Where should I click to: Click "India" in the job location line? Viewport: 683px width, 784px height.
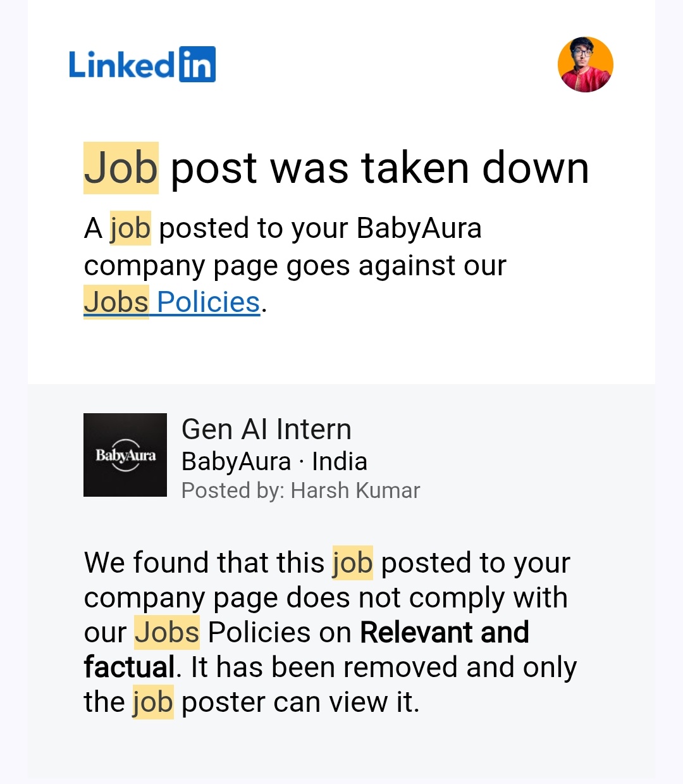pos(340,462)
